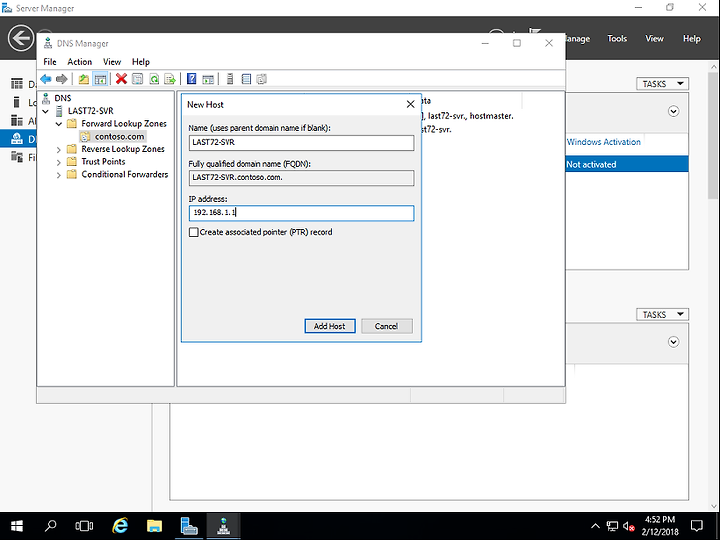This screenshot has width=720, height=540.
Task: Select the Forward Lookup Zones folder
Action: click(124, 124)
